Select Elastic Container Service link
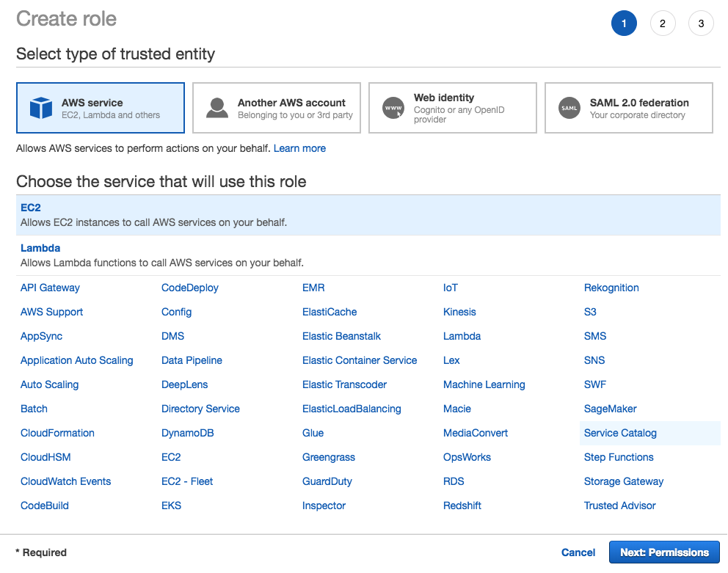728x573 pixels. 360,360
